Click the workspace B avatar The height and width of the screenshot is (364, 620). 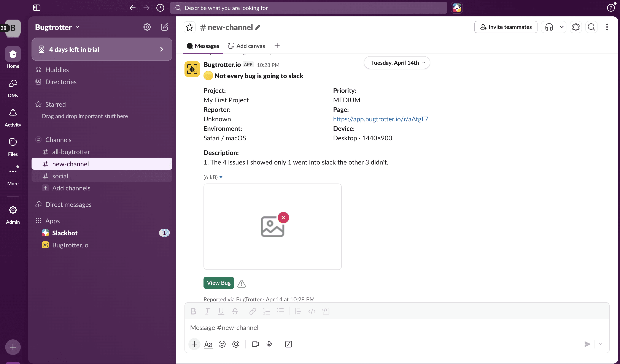tap(13, 28)
